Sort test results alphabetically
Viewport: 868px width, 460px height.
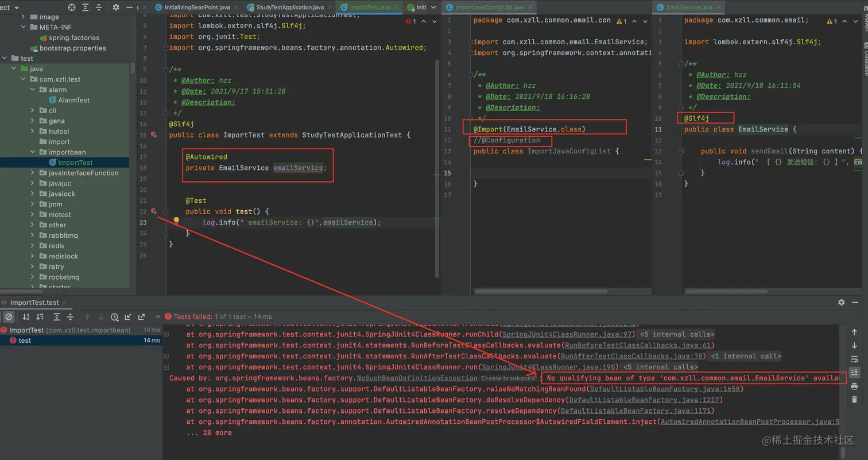(26, 317)
